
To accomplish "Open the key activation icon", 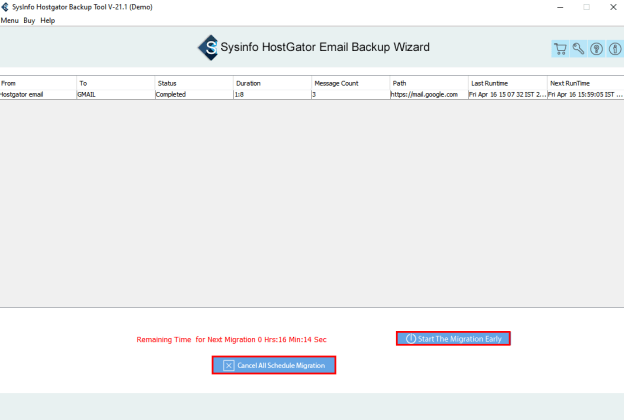I will [x=578, y=49].
